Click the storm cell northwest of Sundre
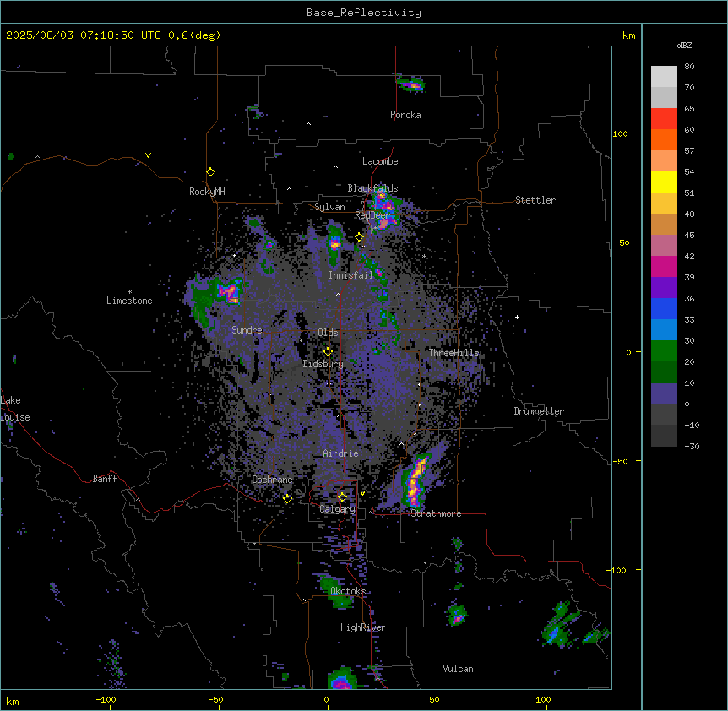 [x=229, y=292]
